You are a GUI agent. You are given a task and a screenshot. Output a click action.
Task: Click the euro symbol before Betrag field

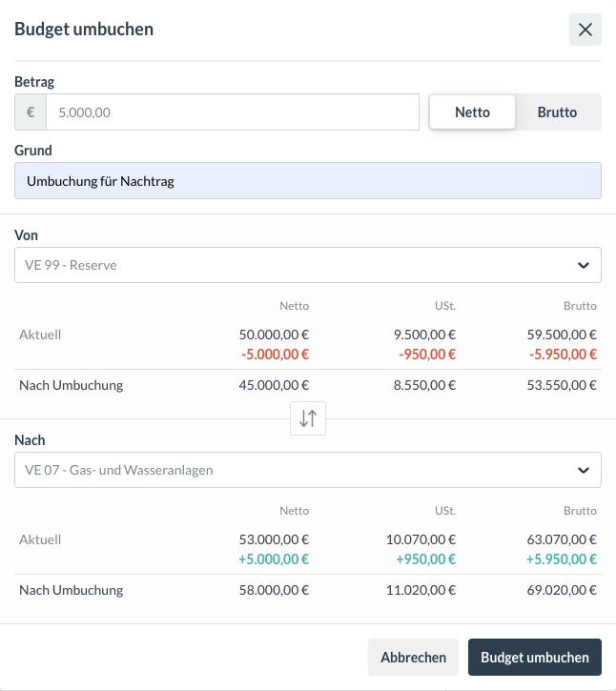pyautogui.click(x=31, y=112)
